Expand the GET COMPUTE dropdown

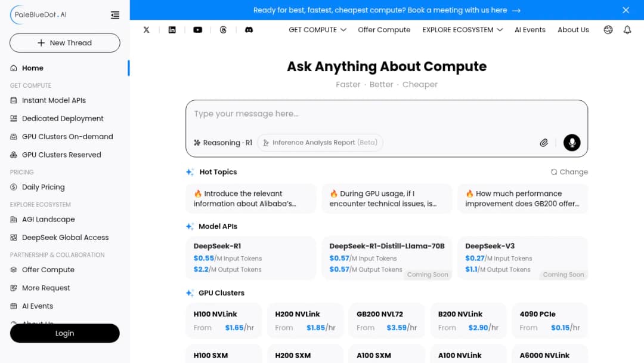coord(317,30)
